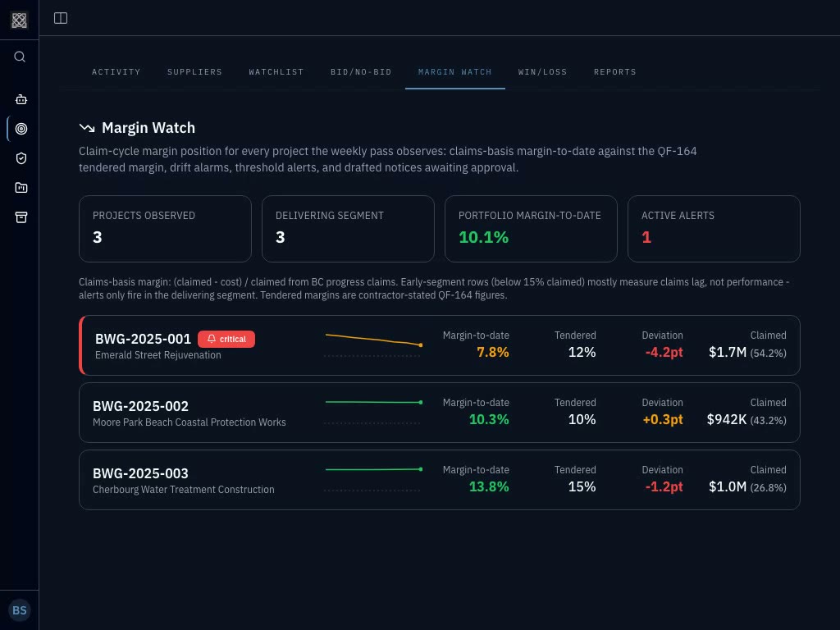Open the archive box icon
This screenshot has width=840, height=630.
(x=21, y=217)
